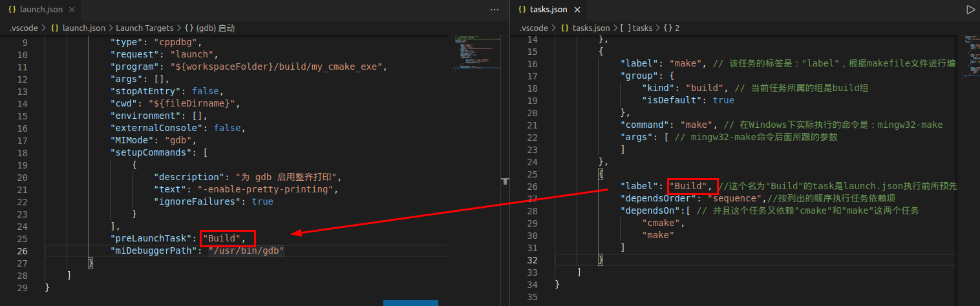Click the "setupCommands" key
The width and height of the screenshot is (980, 306).
(151, 153)
